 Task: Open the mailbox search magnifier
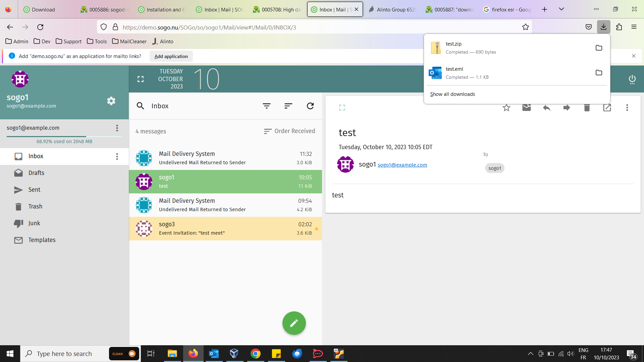click(x=140, y=106)
